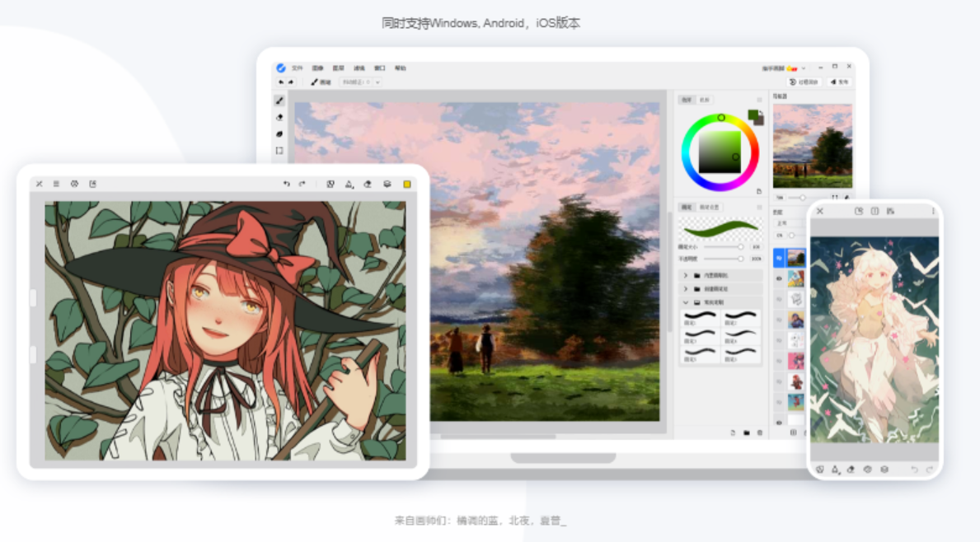Open the hamburger menu in tablet app
The width and height of the screenshot is (980, 542).
point(56,184)
